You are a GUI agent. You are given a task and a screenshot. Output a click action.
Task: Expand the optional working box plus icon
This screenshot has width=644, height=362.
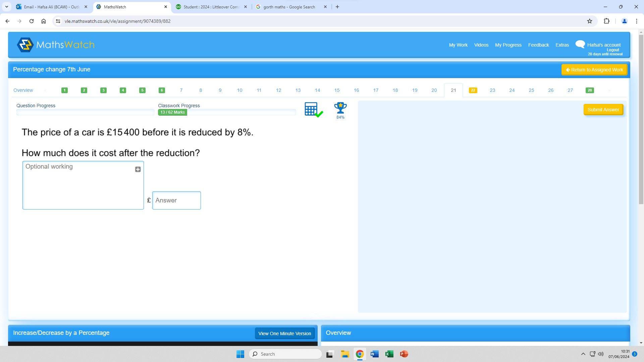[138, 170]
